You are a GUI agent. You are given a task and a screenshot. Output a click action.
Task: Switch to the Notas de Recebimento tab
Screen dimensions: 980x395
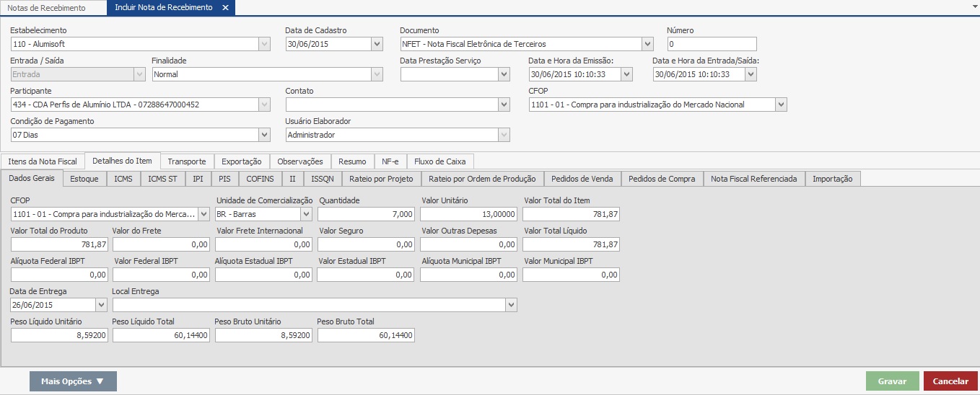click(x=46, y=8)
